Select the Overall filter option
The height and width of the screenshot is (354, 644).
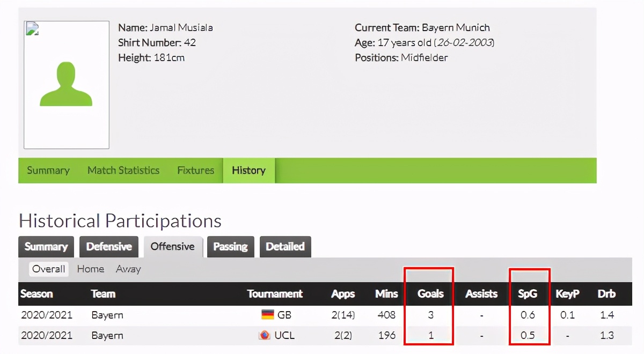[48, 269]
